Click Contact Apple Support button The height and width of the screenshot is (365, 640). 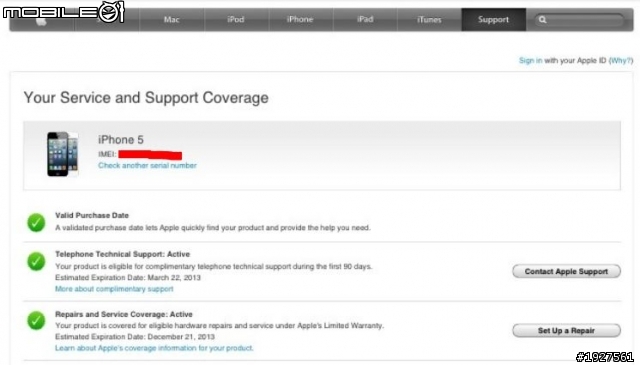point(567,272)
